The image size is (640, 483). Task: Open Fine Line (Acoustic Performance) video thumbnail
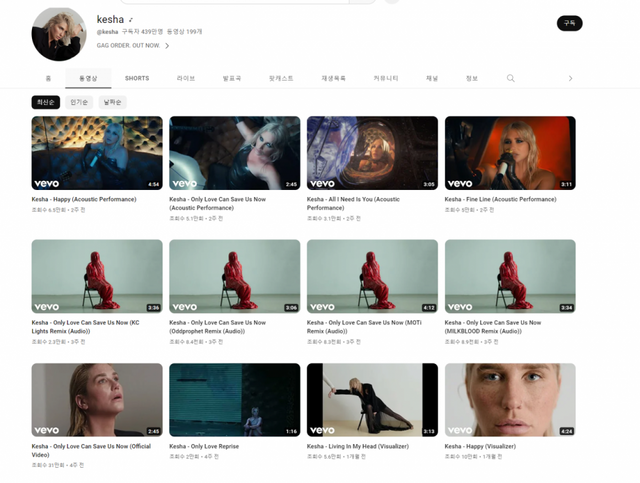510,153
